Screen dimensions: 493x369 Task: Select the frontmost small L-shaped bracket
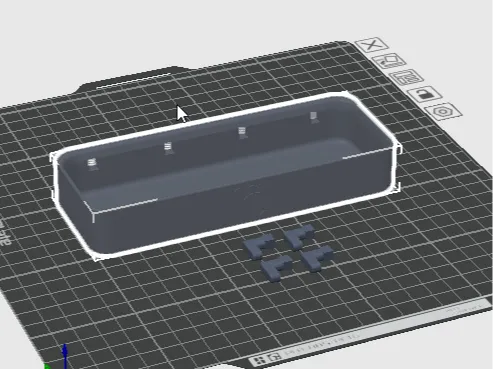click(277, 268)
